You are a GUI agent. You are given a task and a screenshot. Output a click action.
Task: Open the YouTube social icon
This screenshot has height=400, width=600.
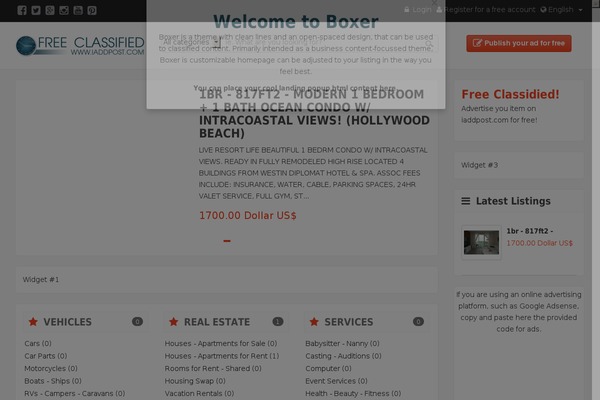(78, 10)
